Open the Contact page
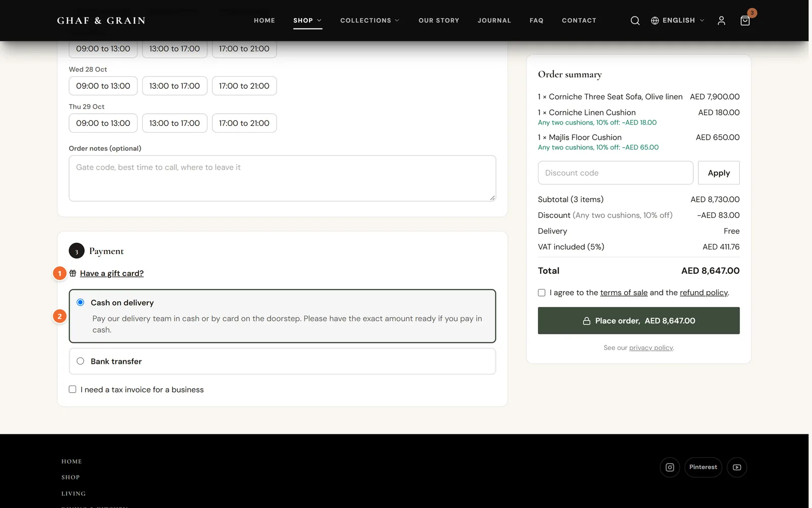Image resolution: width=812 pixels, height=508 pixels. pyautogui.click(x=579, y=20)
